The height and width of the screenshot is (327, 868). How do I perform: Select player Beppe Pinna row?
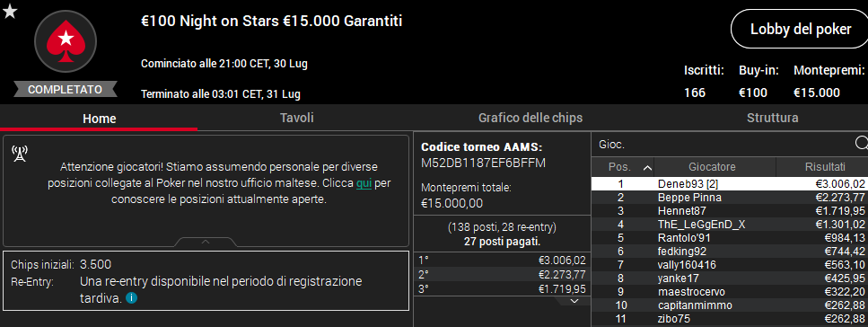(730, 198)
